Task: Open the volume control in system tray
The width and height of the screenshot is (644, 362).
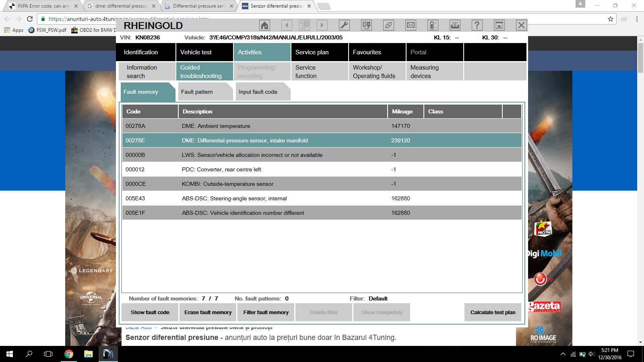Action: (x=591, y=354)
